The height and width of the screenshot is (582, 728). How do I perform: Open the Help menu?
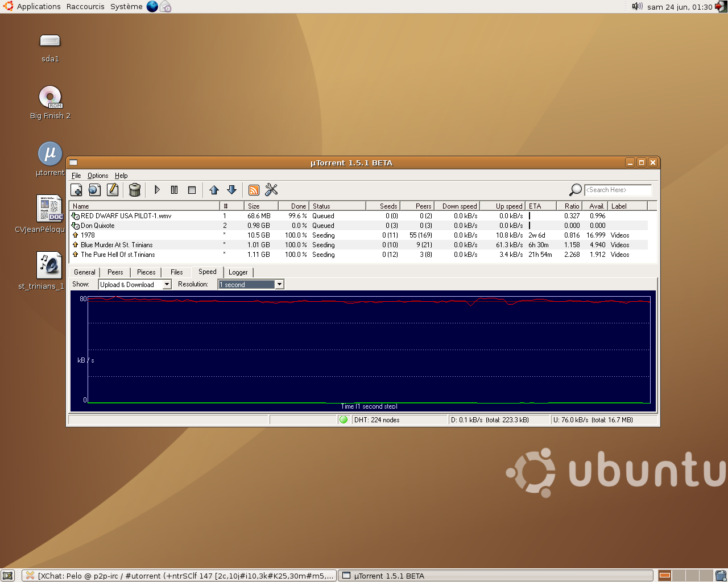click(x=121, y=176)
